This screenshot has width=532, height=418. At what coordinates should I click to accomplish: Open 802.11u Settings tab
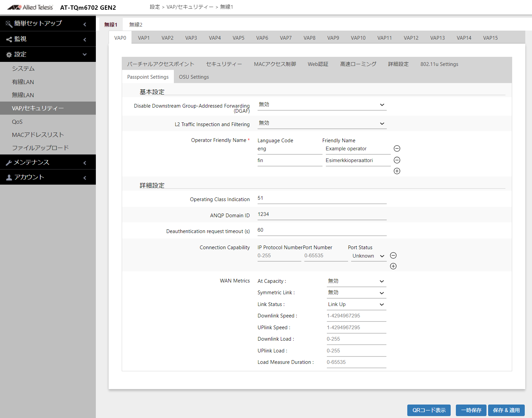439,64
